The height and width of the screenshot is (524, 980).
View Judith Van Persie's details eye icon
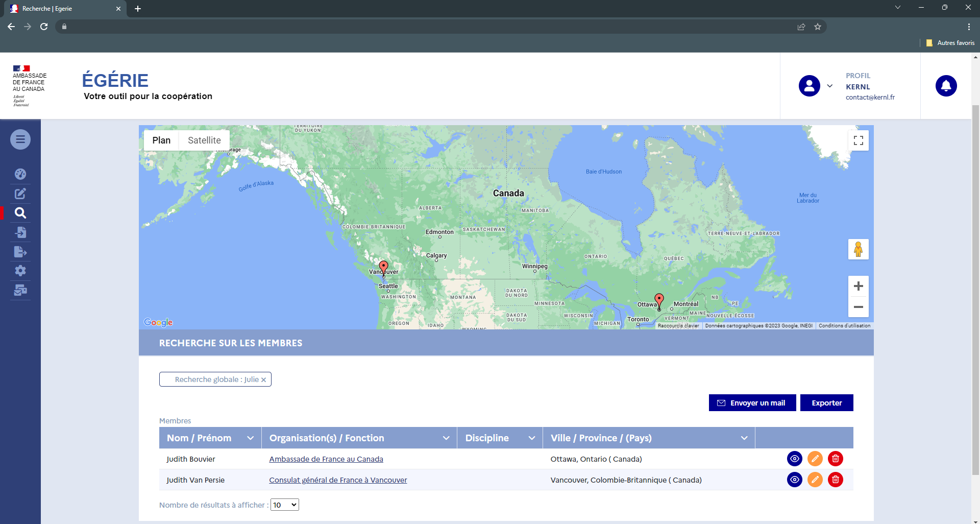(x=795, y=480)
